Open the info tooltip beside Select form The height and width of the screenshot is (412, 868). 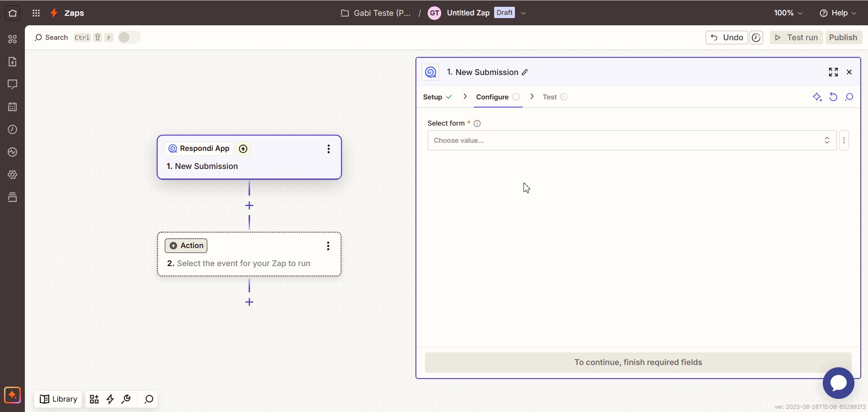[x=477, y=123]
